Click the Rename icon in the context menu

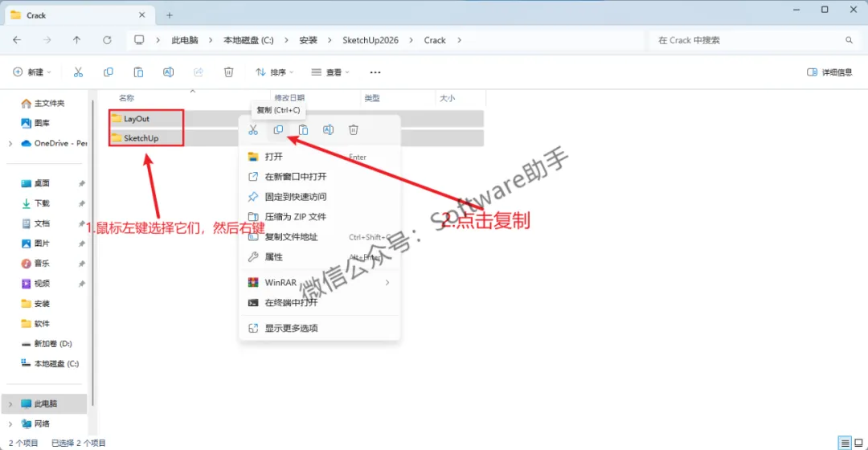tap(328, 129)
